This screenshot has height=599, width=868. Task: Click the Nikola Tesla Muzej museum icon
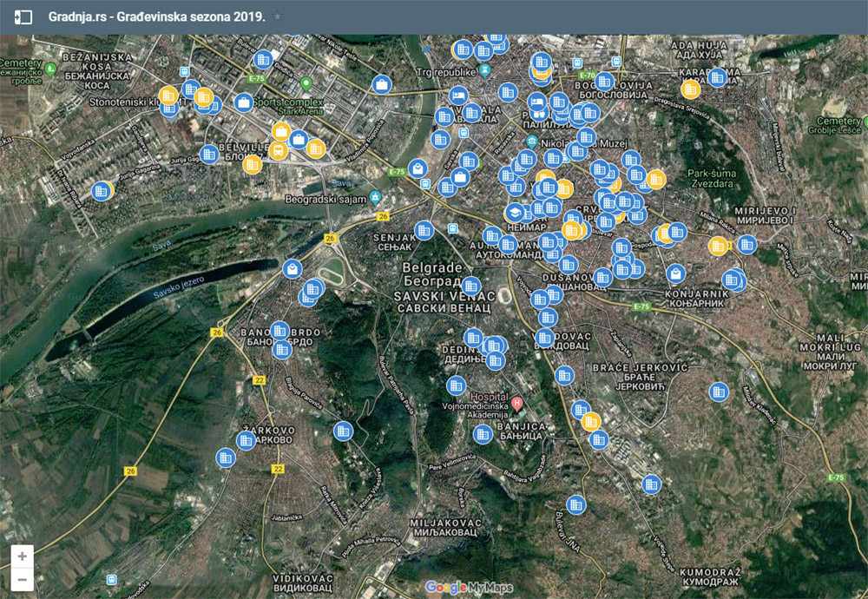pyautogui.click(x=532, y=140)
